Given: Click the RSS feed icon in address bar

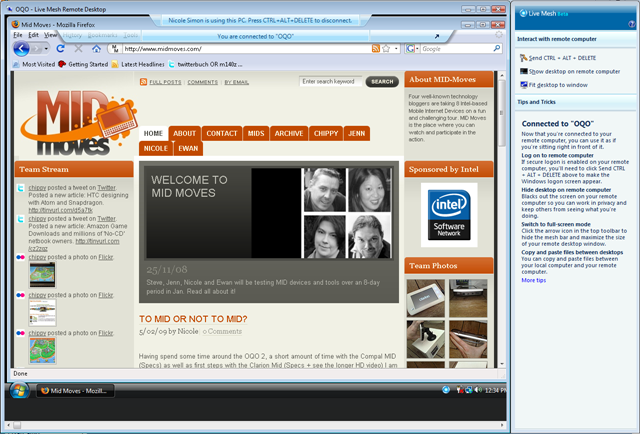Looking at the screenshot, I should pos(376,49).
